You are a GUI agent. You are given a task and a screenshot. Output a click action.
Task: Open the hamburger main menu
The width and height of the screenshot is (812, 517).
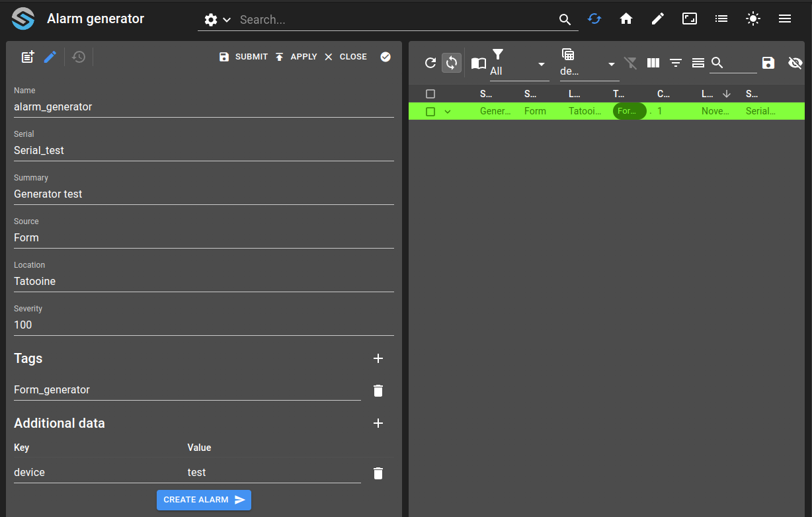pyautogui.click(x=785, y=19)
